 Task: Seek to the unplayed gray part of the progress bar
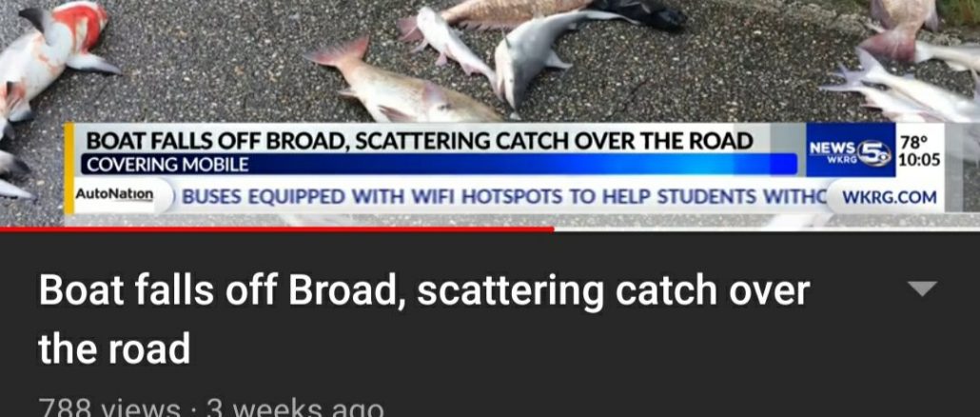pos(766,228)
